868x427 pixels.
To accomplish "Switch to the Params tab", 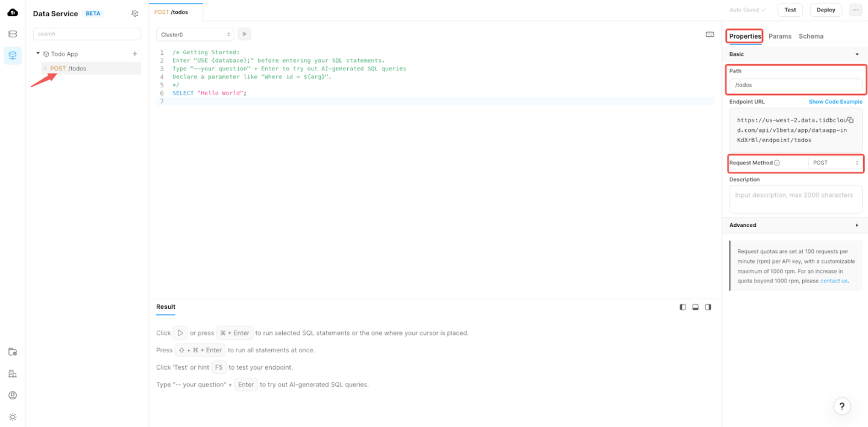I will 780,36.
